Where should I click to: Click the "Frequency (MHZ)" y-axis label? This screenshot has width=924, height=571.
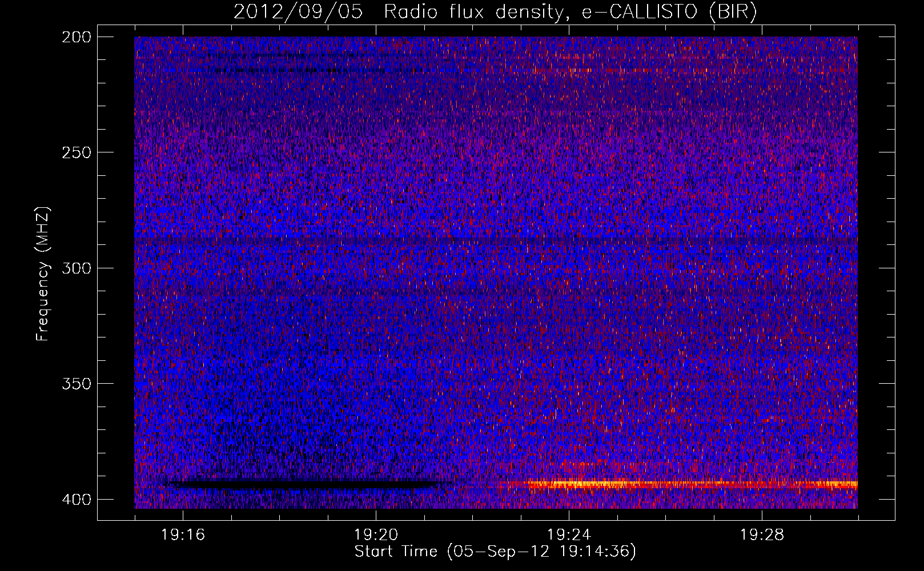[x=43, y=274]
